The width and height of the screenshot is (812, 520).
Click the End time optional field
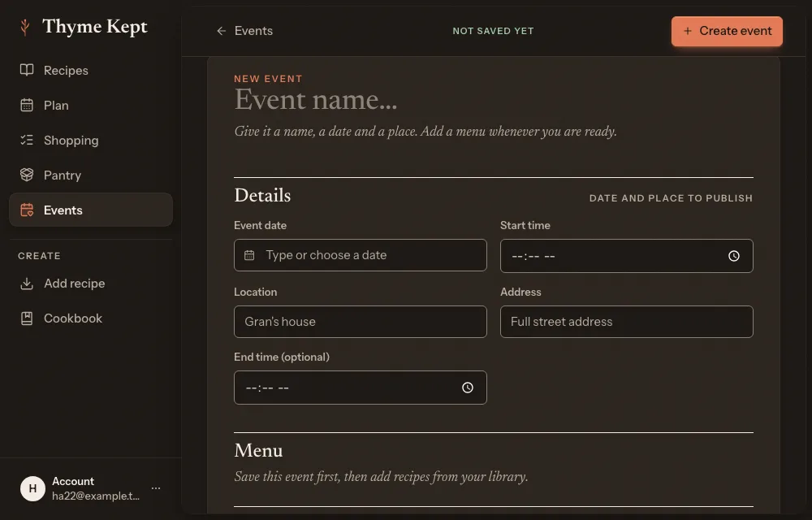coord(360,388)
